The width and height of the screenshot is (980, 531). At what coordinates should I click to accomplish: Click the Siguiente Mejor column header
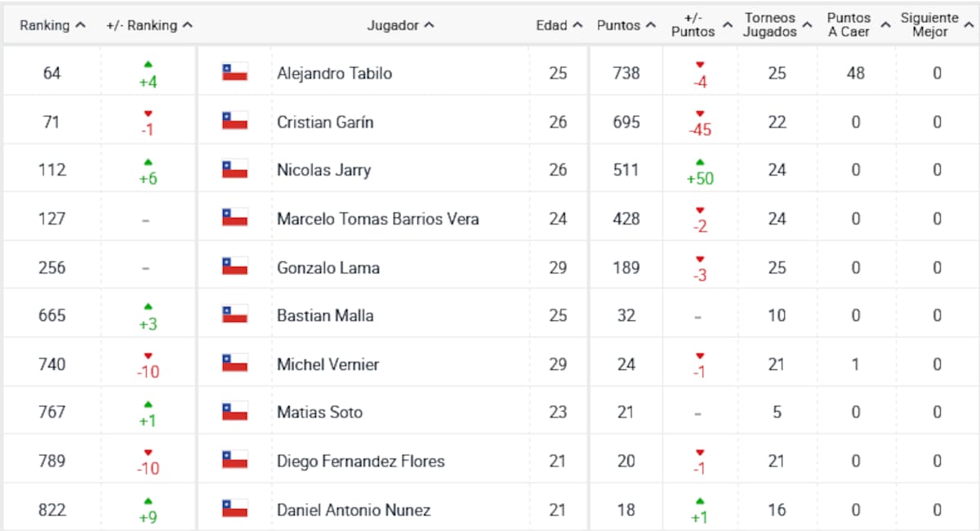tap(929, 25)
